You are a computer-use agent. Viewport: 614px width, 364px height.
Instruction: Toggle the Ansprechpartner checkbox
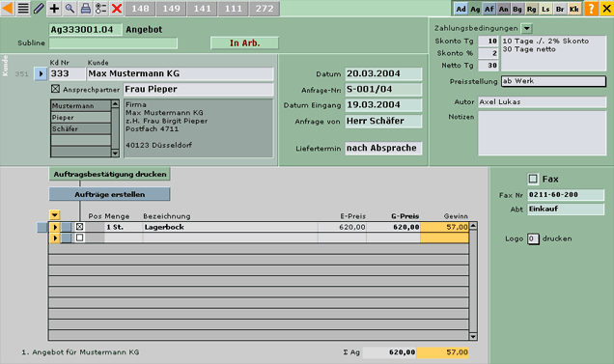(x=55, y=89)
